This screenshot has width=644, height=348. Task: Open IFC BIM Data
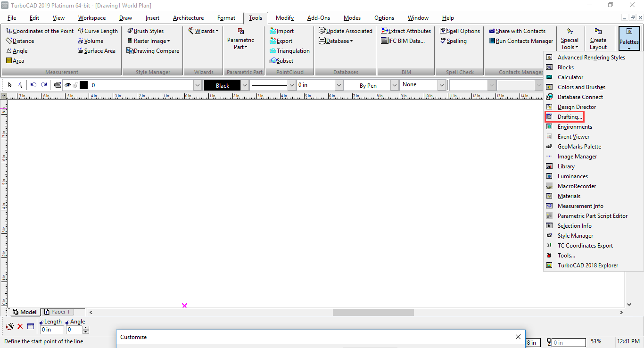(x=403, y=41)
